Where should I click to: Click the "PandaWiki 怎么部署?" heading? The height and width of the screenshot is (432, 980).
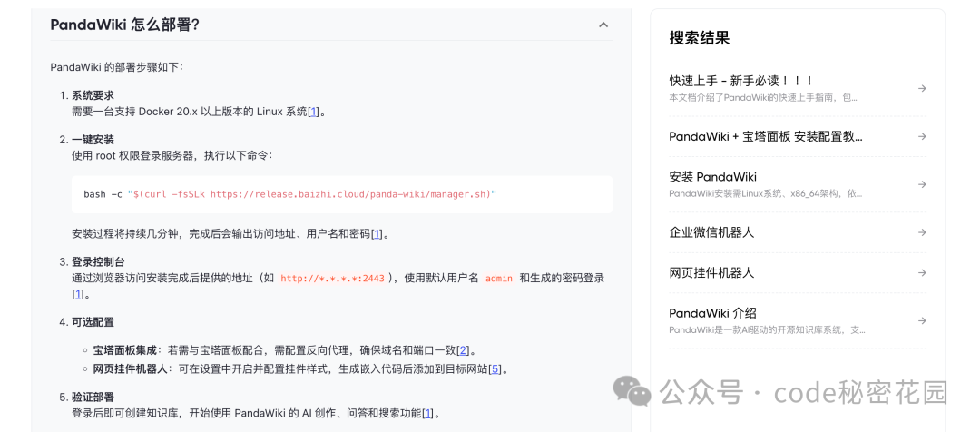tap(125, 25)
